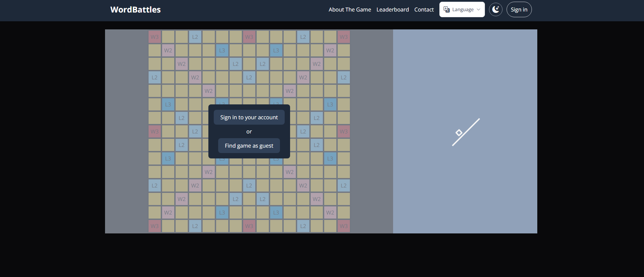Pick the W2 tile in second row near left edge
The height and width of the screenshot is (277, 644).
[x=168, y=50]
